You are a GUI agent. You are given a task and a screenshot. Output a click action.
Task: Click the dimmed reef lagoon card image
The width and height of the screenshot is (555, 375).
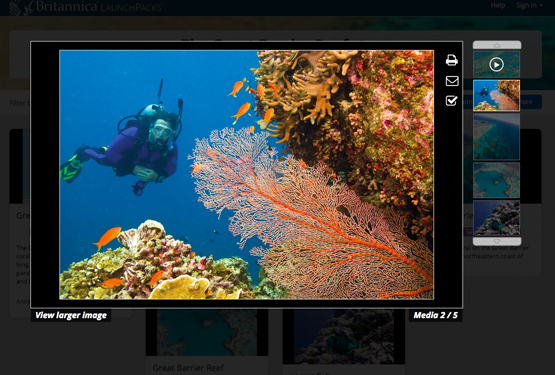click(207, 332)
